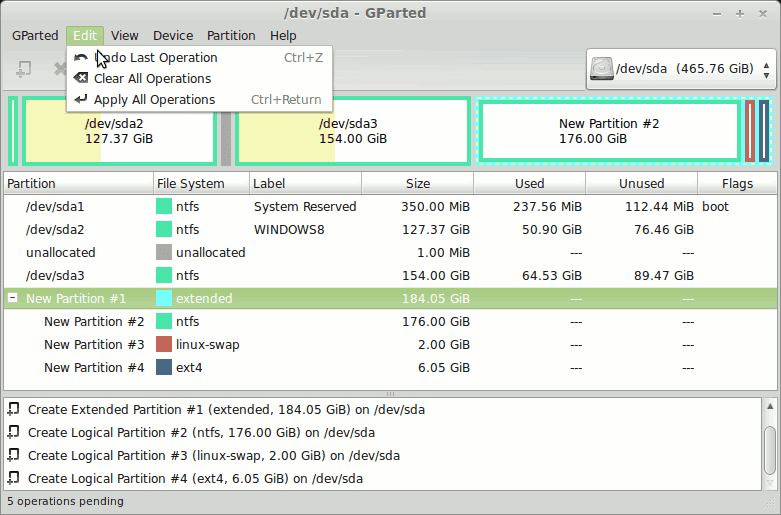Click the pane divider handle above operations list
This screenshot has height=515, width=781.
click(x=390, y=394)
